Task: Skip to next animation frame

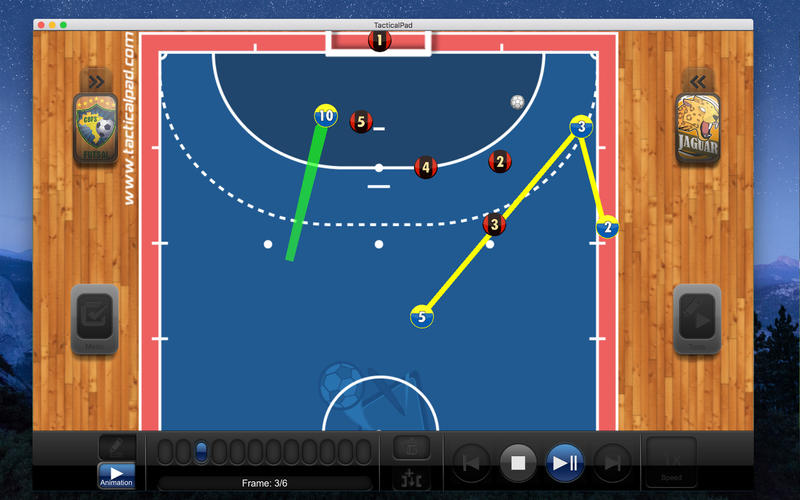Action: (612, 463)
